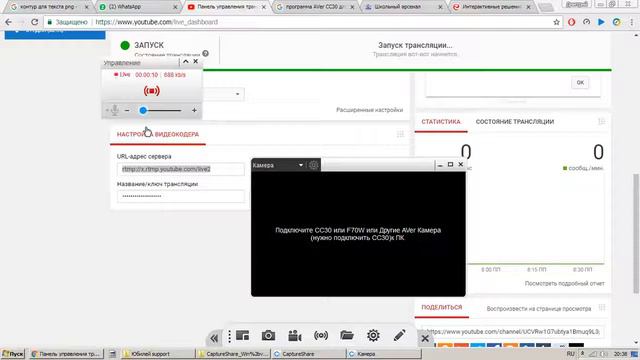Screen dimensions: 640x360
Task: Click the RU language indicator in tray
Action: coord(571,354)
